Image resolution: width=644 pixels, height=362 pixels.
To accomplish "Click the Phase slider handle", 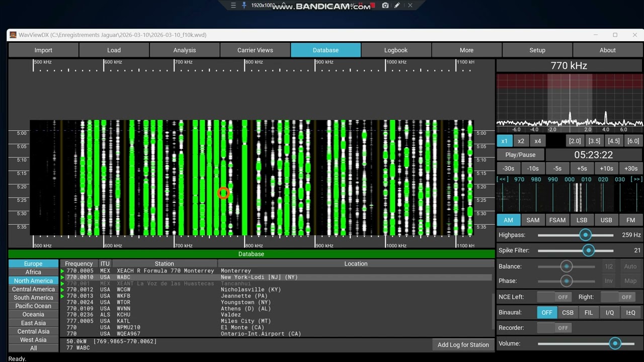I will pyautogui.click(x=567, y=281).
